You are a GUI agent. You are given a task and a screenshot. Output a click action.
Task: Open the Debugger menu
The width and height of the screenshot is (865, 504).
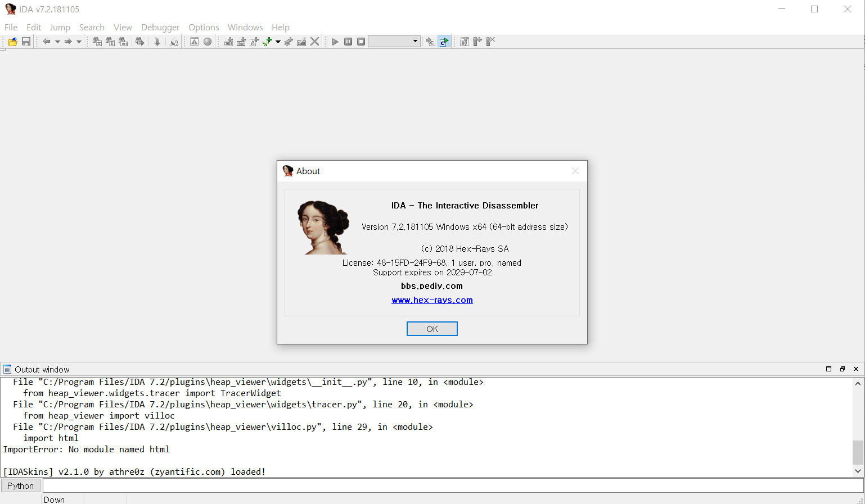(x=160, y=27)
